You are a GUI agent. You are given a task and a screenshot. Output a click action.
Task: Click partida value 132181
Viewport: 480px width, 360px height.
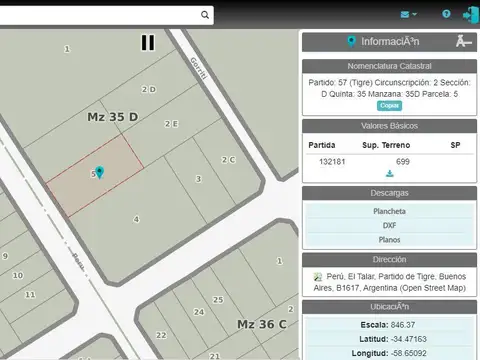pyautogui.click(x=332, y=162)
